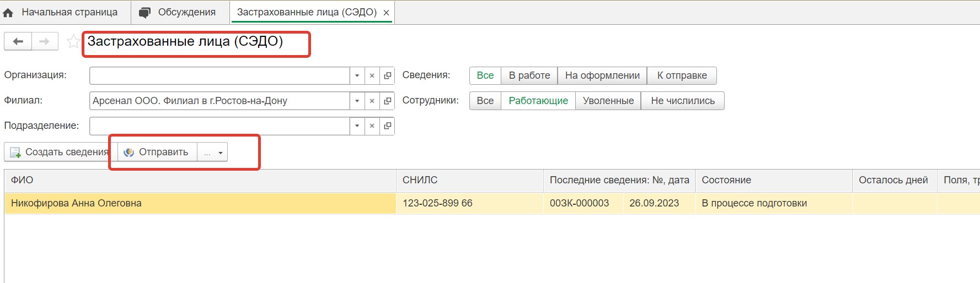Go forward with the right arrow button
This screenshot has width=980, height=283.
(45, 41)
